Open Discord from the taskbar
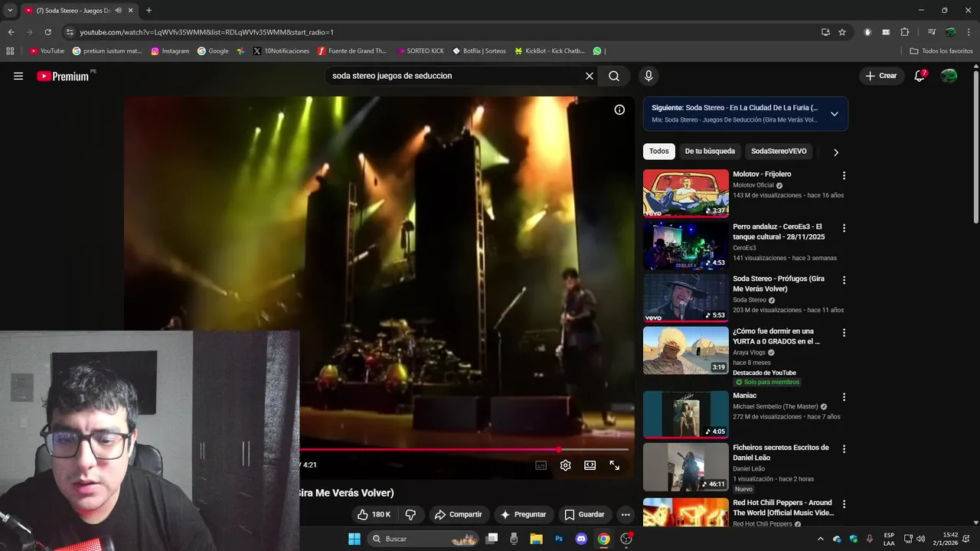The width and height of the screenshot is (980, 551). [581, 539]
